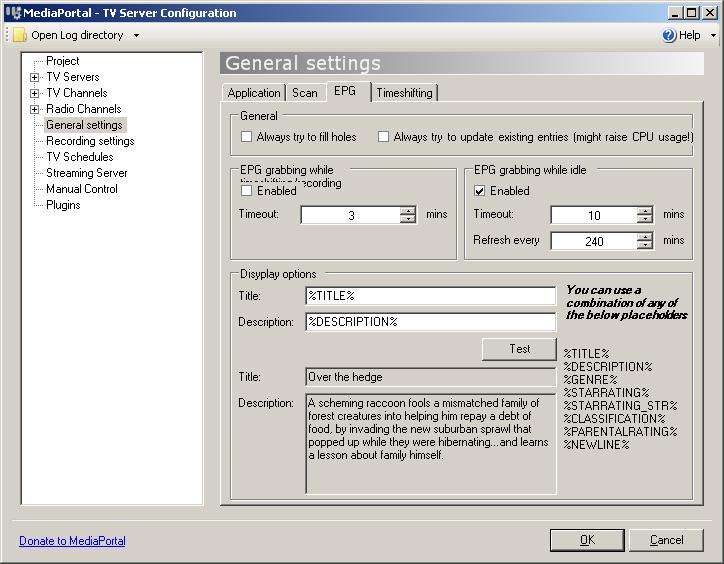Enable Always try to fill holes
Screen dimensions: 724x564
(x=247, y=137)
